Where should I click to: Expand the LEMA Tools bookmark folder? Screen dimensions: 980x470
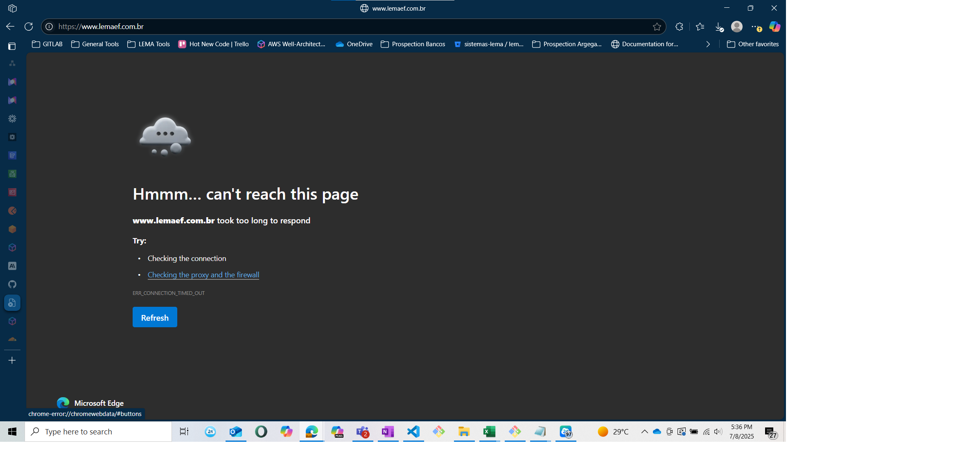click(x=149, y=44)
